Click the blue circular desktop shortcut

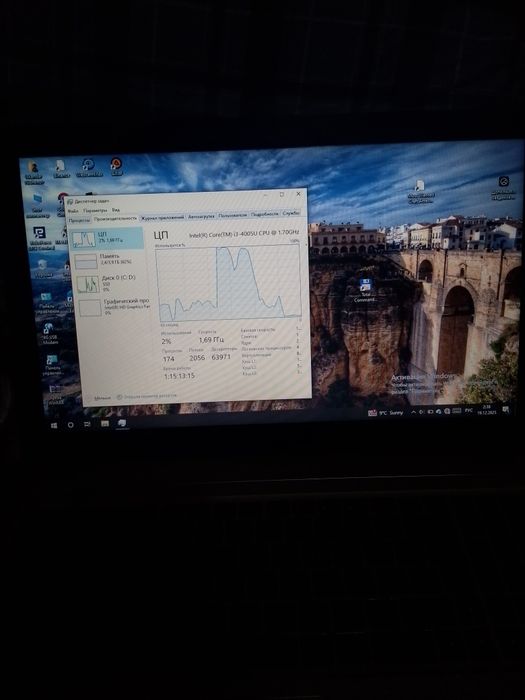coord(88,168)
